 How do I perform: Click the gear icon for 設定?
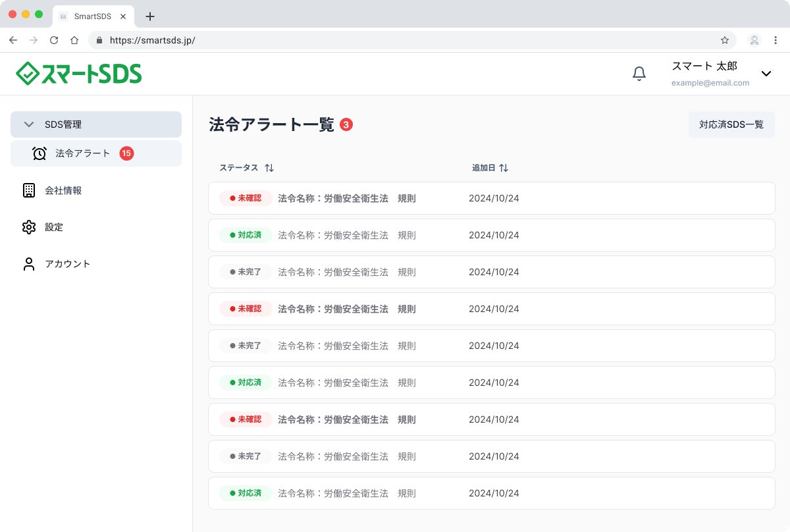(28, 227)
